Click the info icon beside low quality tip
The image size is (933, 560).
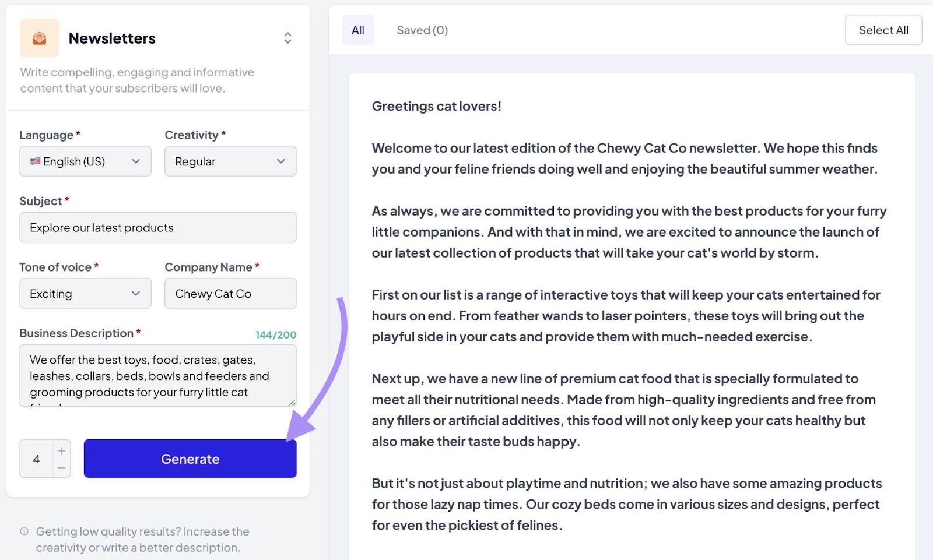pos(24,531)
